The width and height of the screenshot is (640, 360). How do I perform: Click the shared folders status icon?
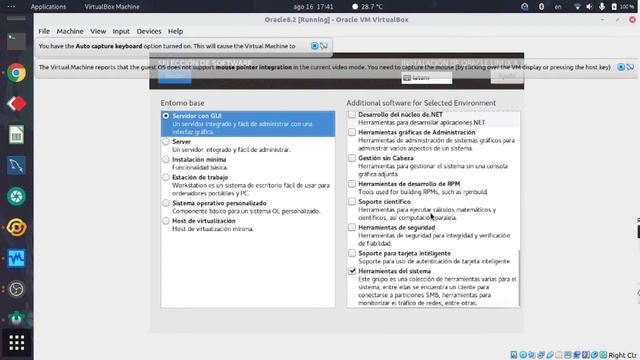tap(559, 355)
